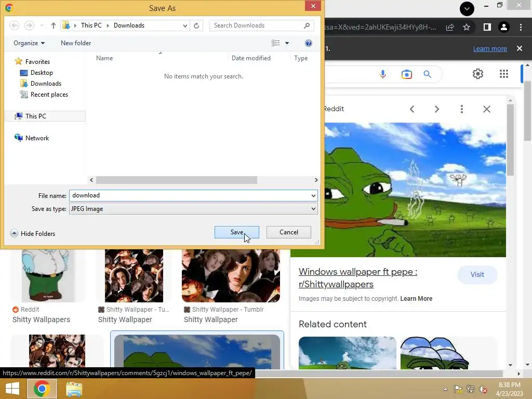
Task: Close the image preview panel
Action: tap(486, 109)
